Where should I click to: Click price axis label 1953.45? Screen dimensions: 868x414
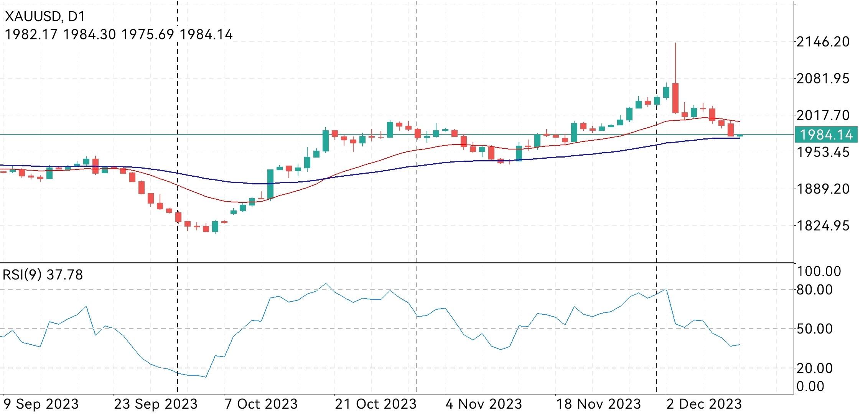(x=823, y=152)
